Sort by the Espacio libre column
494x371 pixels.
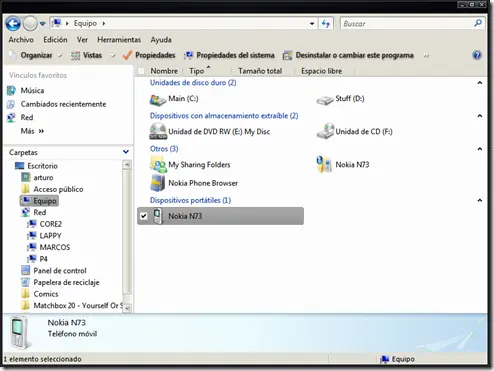tap(321, 71)
